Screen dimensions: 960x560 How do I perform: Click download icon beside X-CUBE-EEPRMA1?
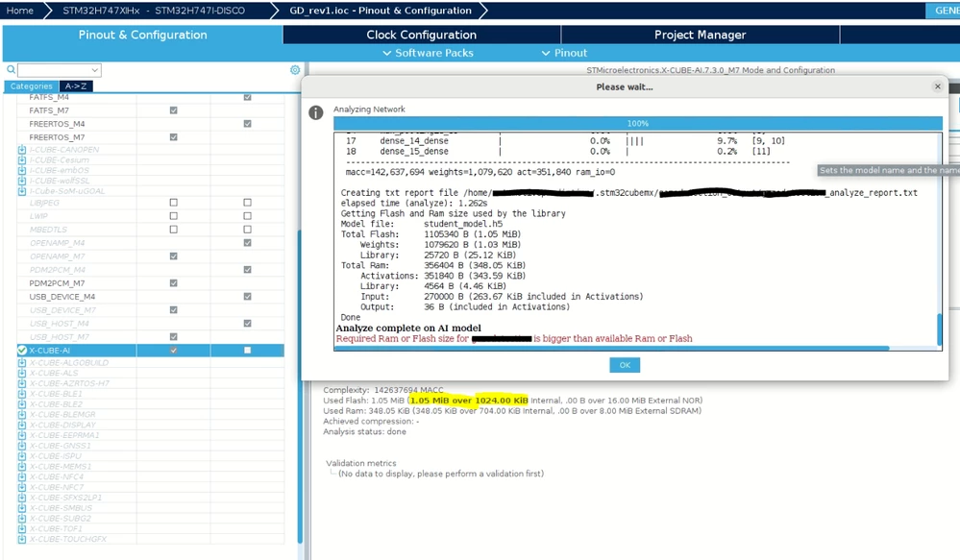point(22,436)
